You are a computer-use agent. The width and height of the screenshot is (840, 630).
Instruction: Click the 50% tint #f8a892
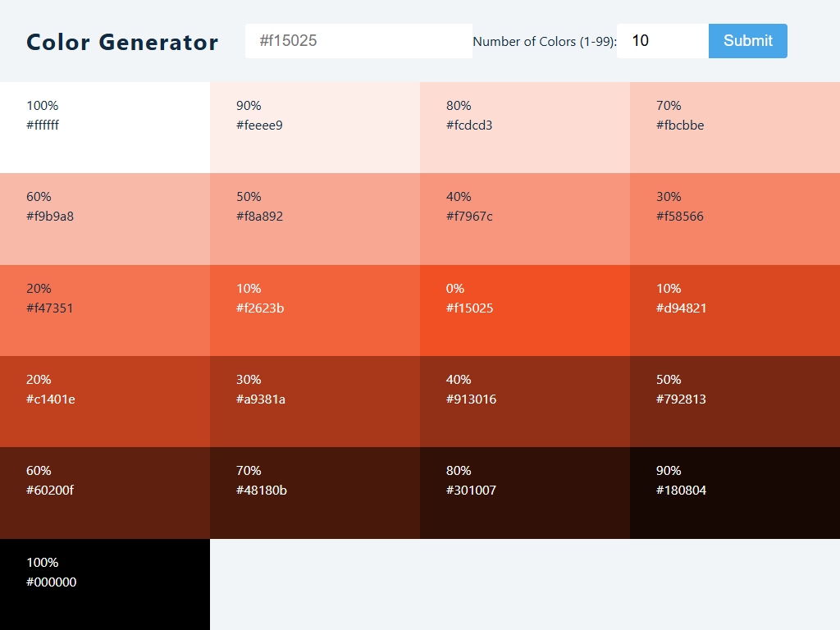tap(315, 219)
